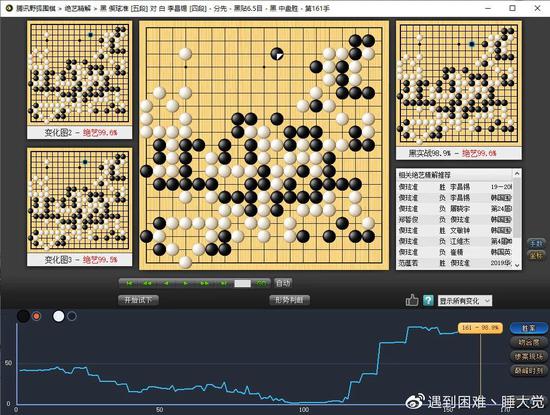Toggle the 手数 move numbers button

(536, 243)
